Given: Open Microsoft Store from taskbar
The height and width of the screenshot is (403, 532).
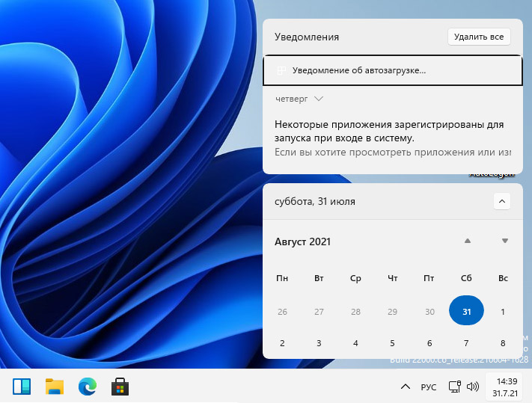Looking at the screenshot, I should pos(120,387).
